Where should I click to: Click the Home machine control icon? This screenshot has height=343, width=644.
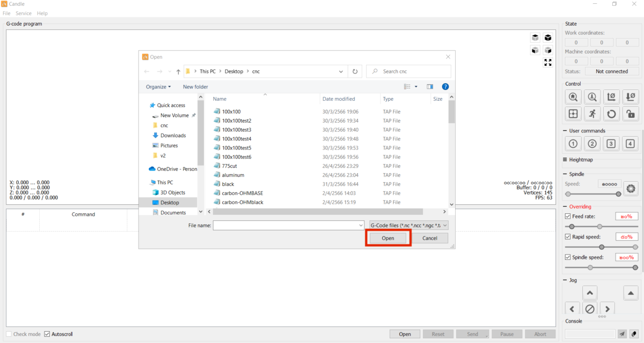(574, 97)
